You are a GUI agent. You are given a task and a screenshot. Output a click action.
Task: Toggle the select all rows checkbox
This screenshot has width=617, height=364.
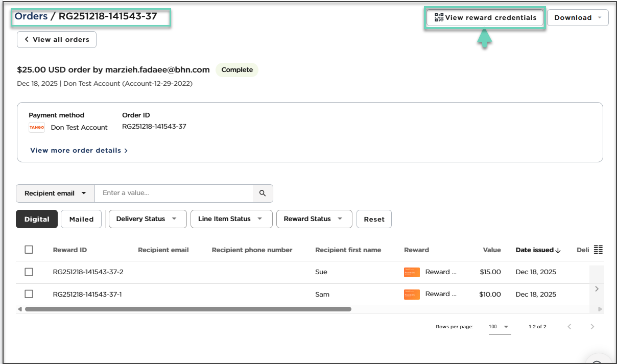point(29,250)
